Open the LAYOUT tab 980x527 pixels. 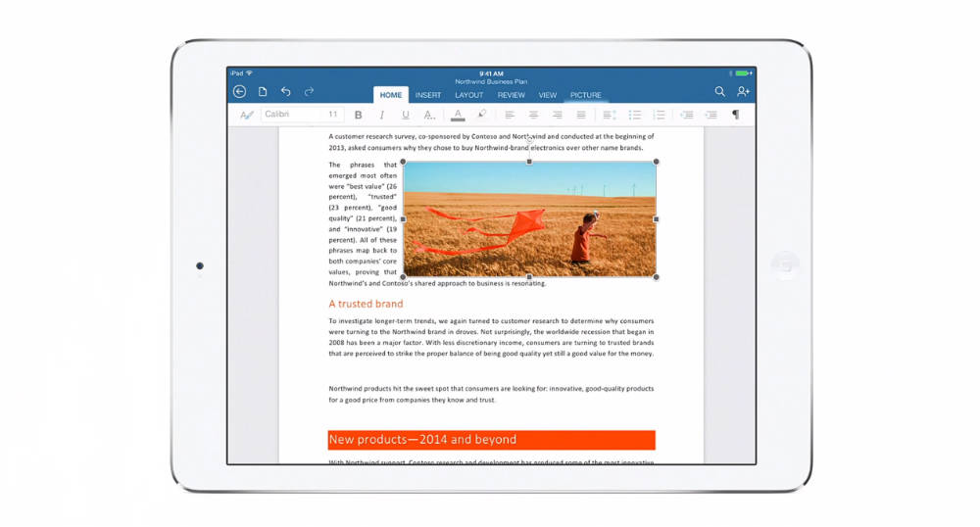point(468,95)
